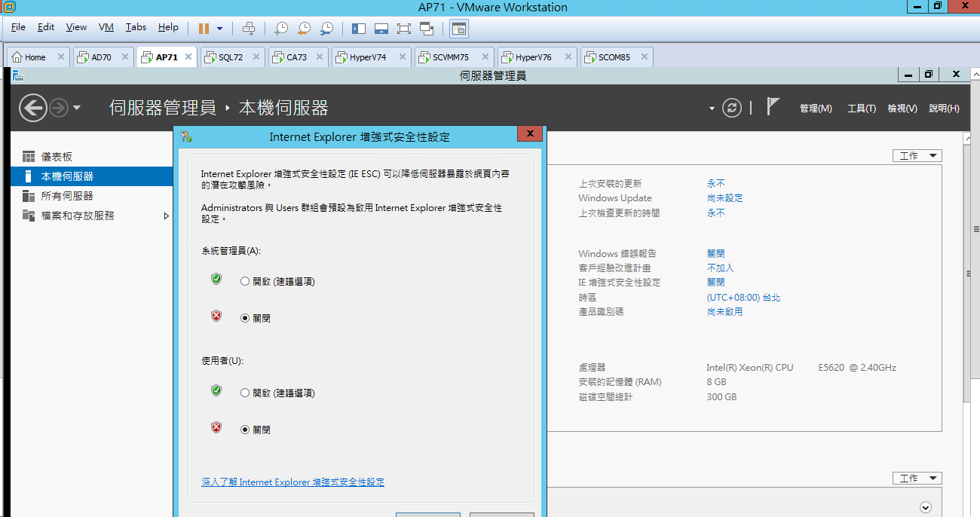Select 關閉 under 使用者
980x517 pixels.
click(245, 430)
